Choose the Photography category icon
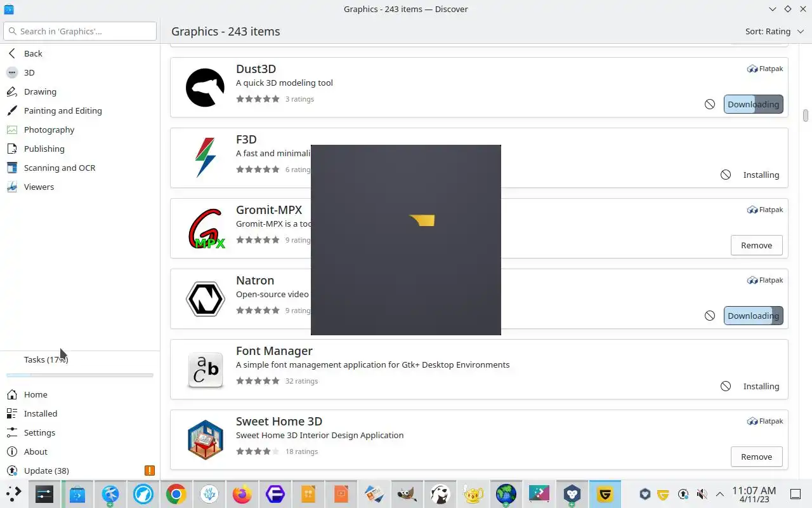812x508 pixels. pyautogui.click(x=12, y=130)
